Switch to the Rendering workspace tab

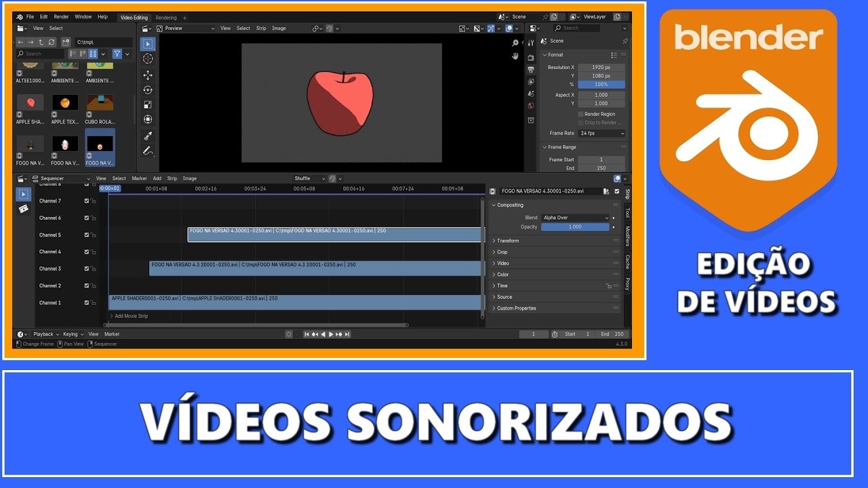click(x=166, y=18)
